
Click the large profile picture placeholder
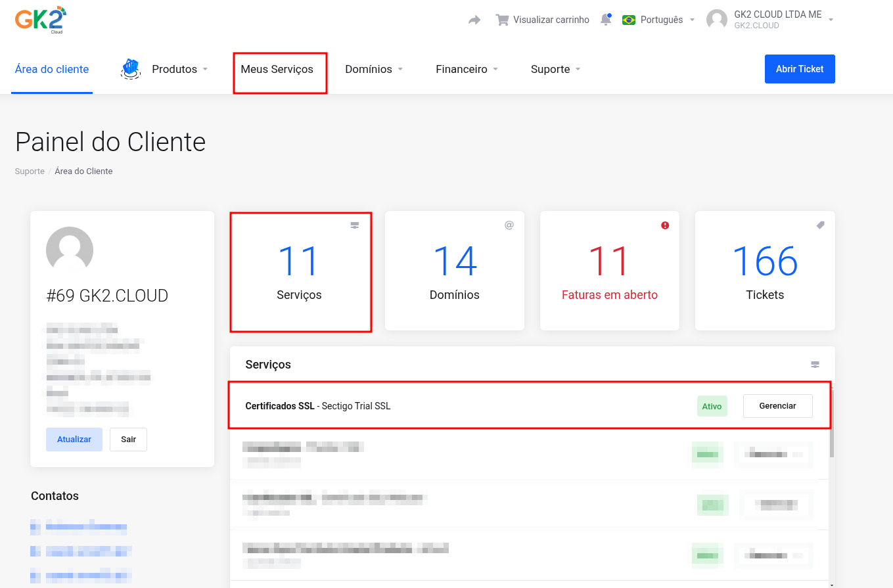70,250
